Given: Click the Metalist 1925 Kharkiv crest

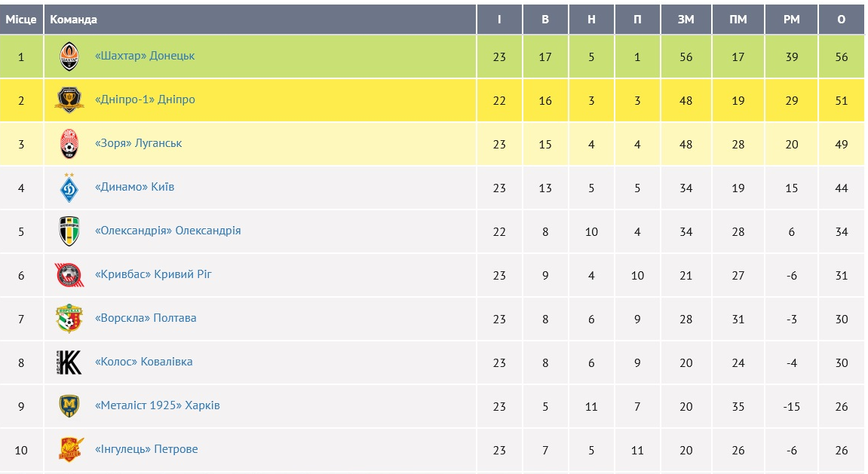Looking at the screenshot, I should 69,406.
